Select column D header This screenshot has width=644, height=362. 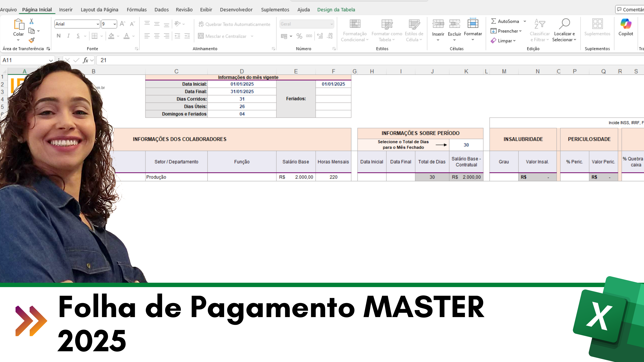(242, 71)
